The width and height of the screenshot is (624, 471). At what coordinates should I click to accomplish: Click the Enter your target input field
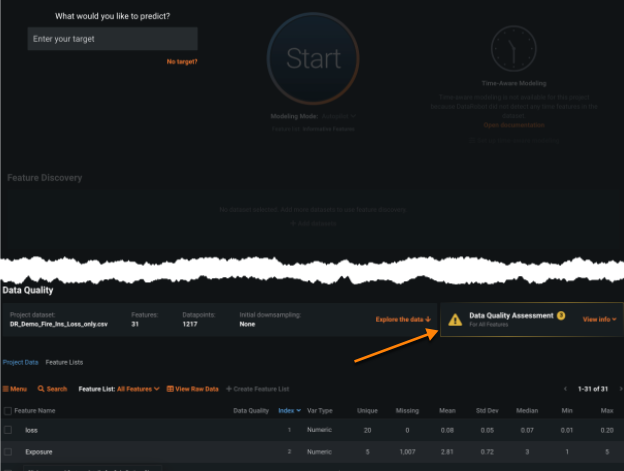(113, 39)
